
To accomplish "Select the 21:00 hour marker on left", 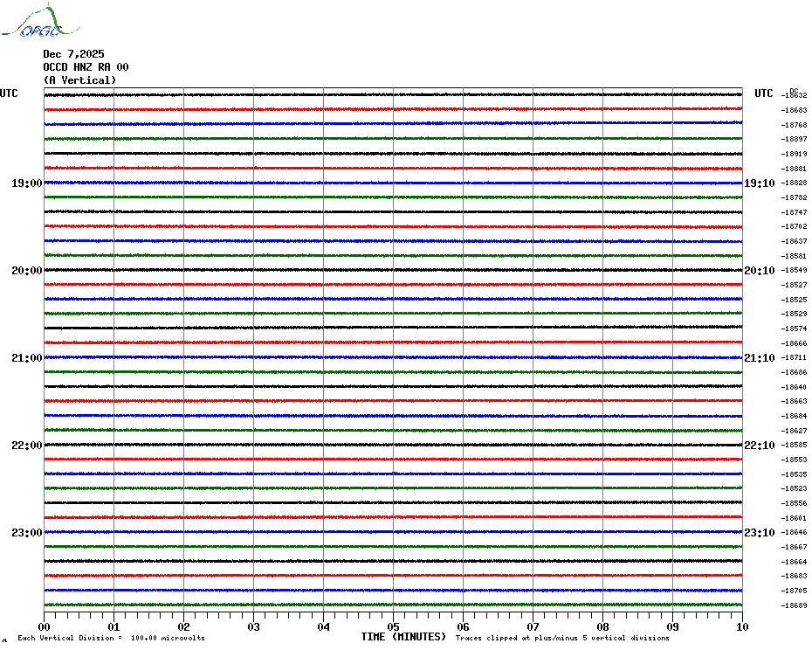I will 26,358.
